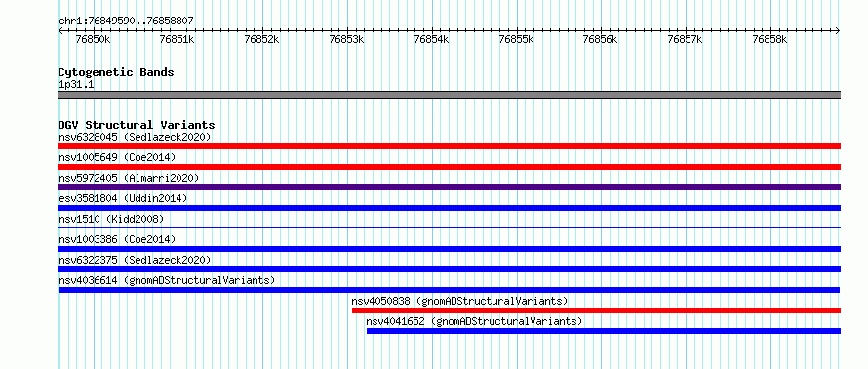Click the chr1:76849590..76858807 coordinate label
Viewport: 868px width, 369px height.
126,21
